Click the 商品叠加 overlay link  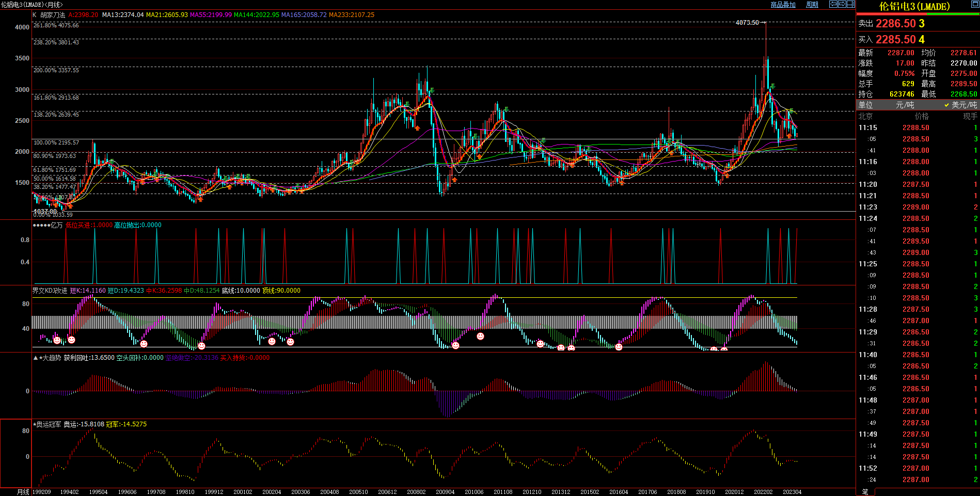tap(783, 5)
